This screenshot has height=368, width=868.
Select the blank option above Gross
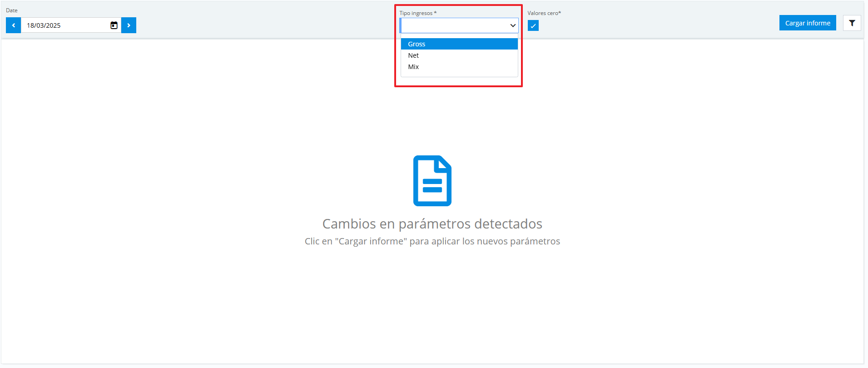[x=459, y=36]
